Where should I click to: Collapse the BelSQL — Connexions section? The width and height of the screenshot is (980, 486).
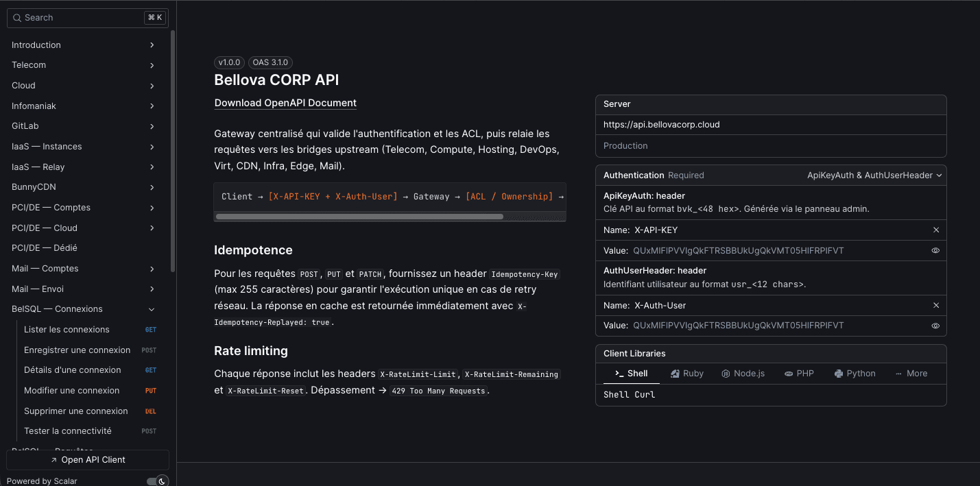(152, 309)
